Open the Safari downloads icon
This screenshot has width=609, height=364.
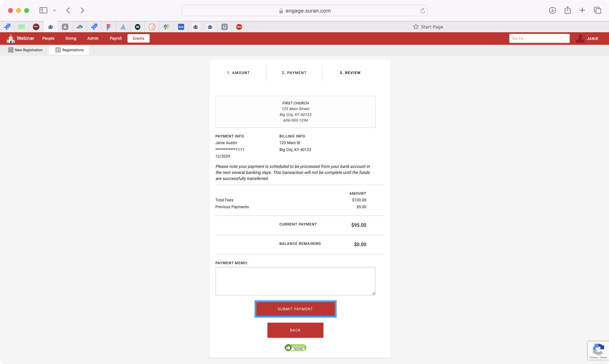(552, 10)
